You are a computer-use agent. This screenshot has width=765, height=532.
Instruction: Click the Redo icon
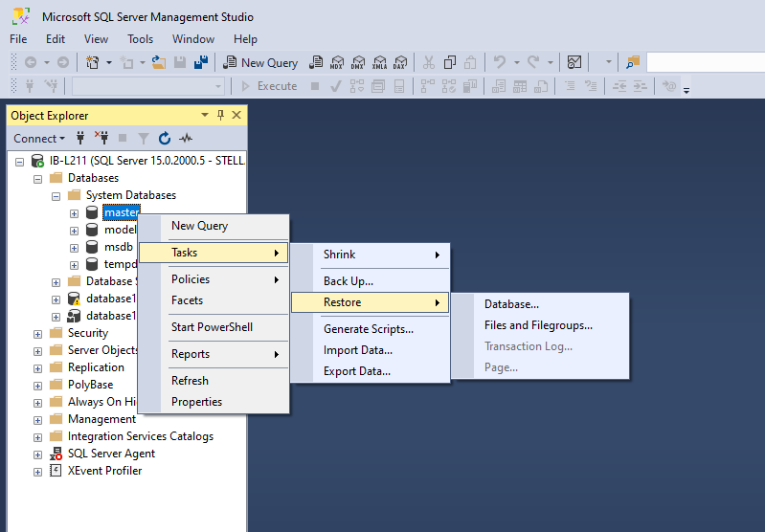pos(533,62)
